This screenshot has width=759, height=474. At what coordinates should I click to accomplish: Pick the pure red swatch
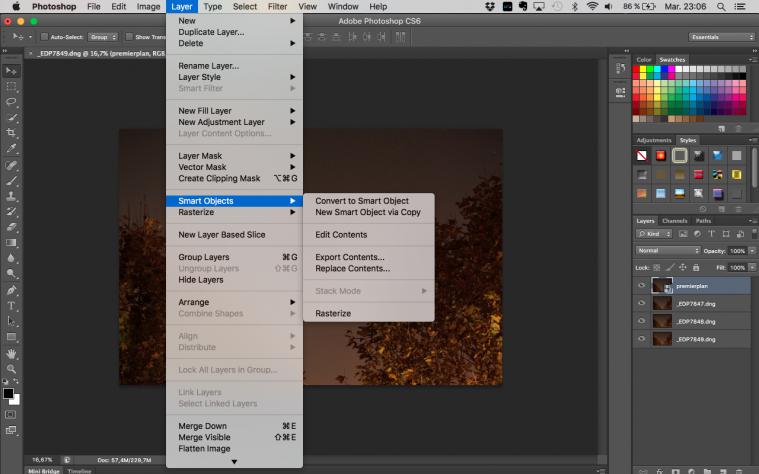pos(636,69)
